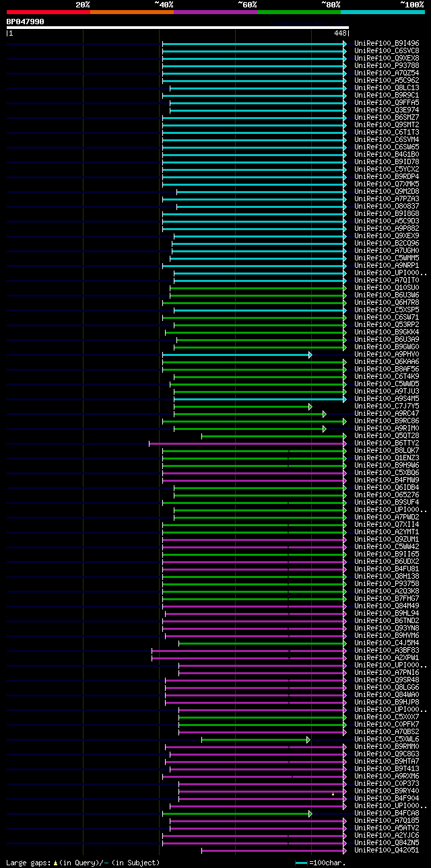Viewport: 431px width, 868px height.
Task: Open hit UniRef100_B9I496
Action: [x=387, y=43]
